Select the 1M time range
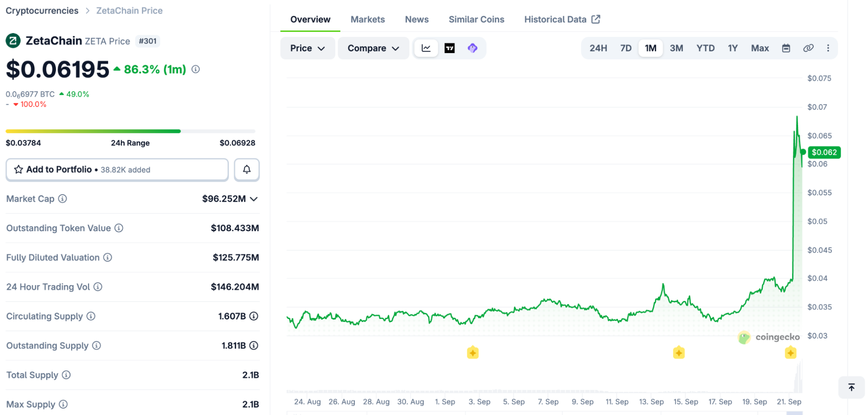The width and height of the screenshot is (868, 415). coord(650,48)
